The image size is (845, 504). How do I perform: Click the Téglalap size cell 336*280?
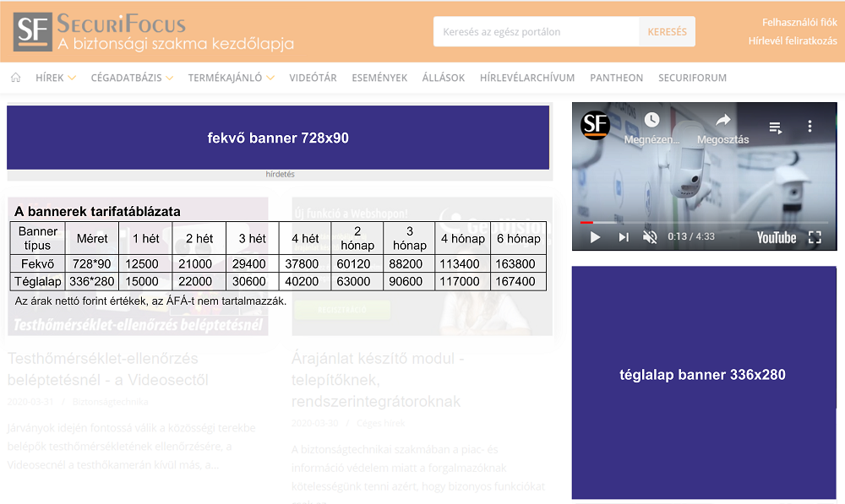pyautogui.click(x=91, y=282)
